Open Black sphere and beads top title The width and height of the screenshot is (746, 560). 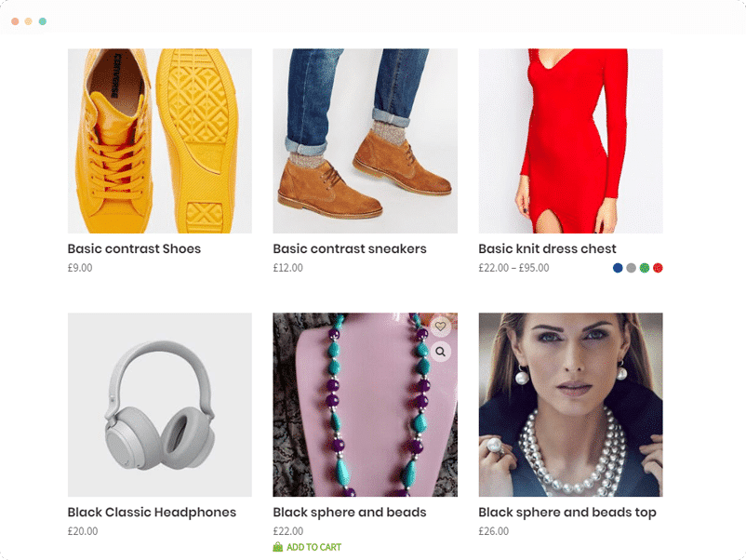coord(567,513)
